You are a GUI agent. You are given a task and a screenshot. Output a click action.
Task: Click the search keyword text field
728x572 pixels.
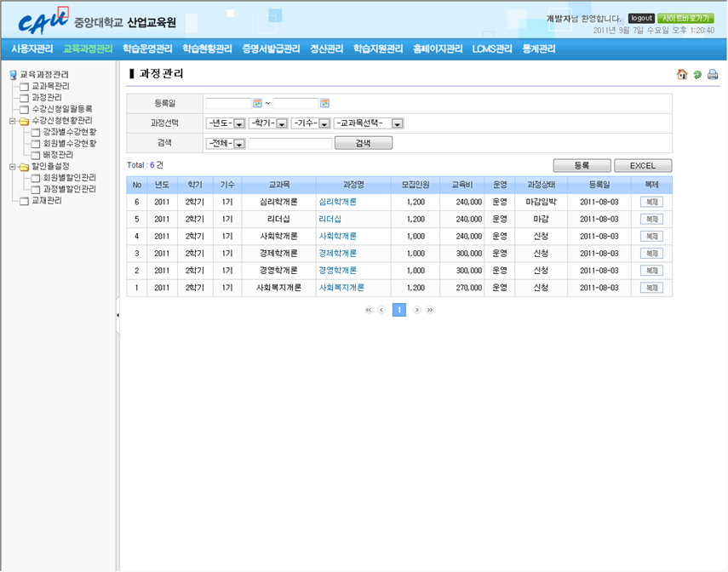pos(289,144)
